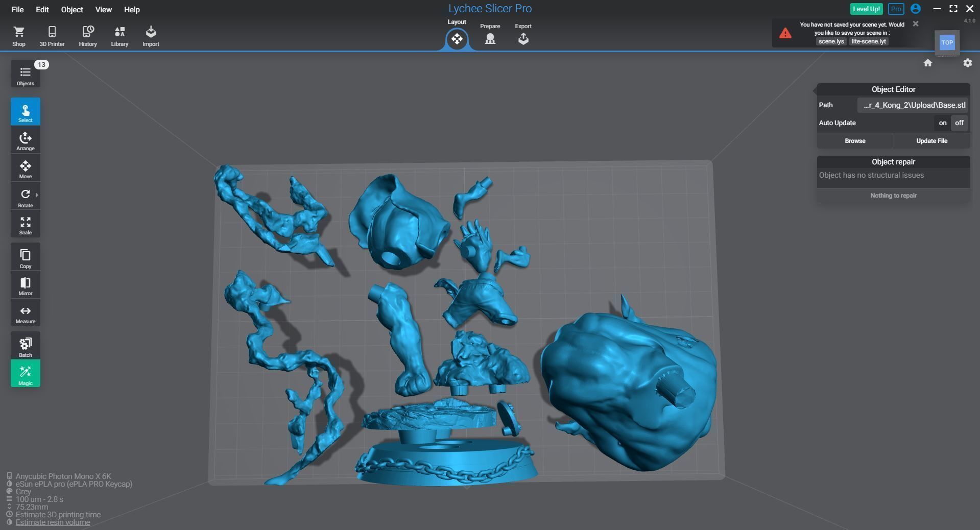Click Estimate 3D printing time link
The width and height of the screenshot is (980, 530).
[58, 515]
